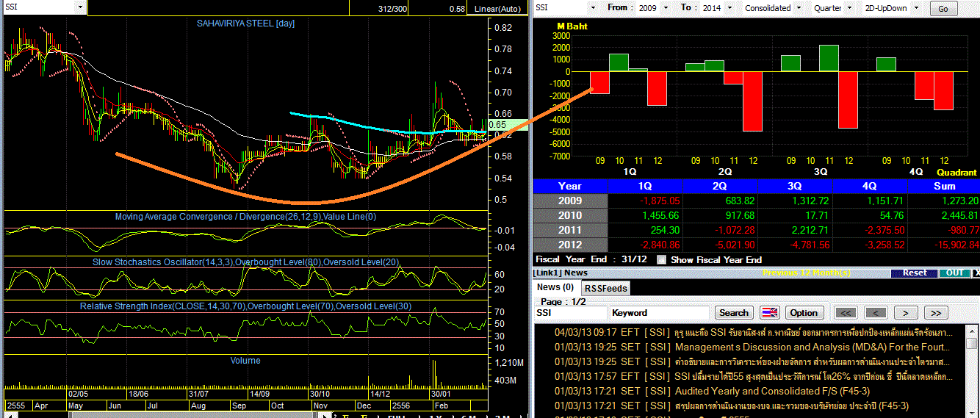This screenshot has width=980, height=418.
Task: Toggle the Show Fiscal Year End checkbox
Action: (x=661, y=259)
